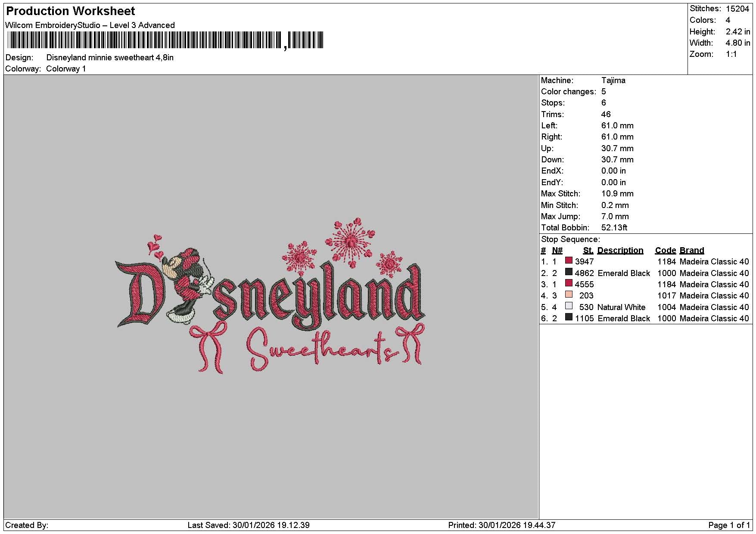Click the 'N#' column header
756x534 pixels.
pos(557,251)
